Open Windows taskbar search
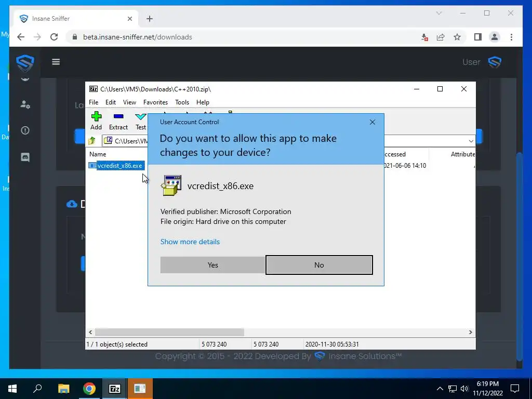 point(37,389)
